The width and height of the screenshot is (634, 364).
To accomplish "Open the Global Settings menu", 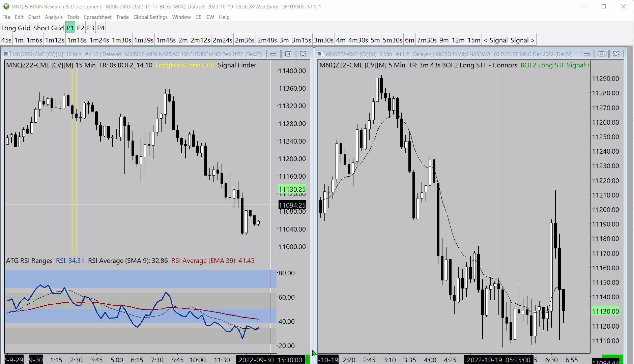I will pos(150,17).
